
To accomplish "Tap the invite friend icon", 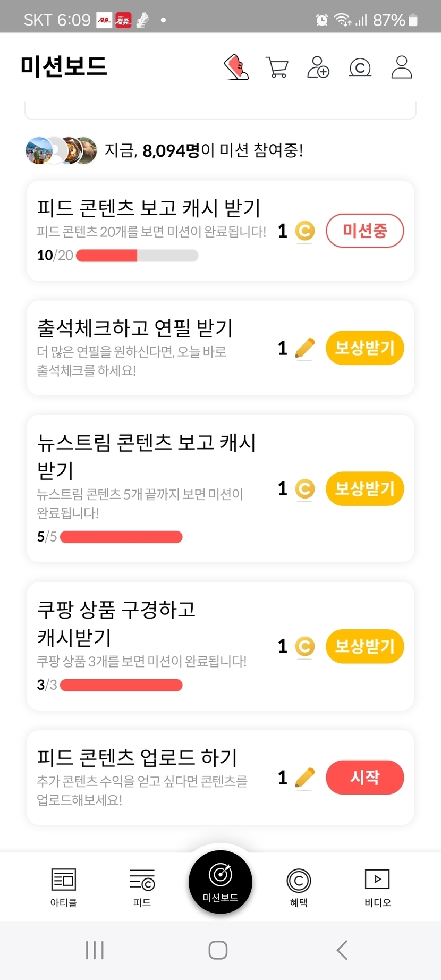I will 318,67.
